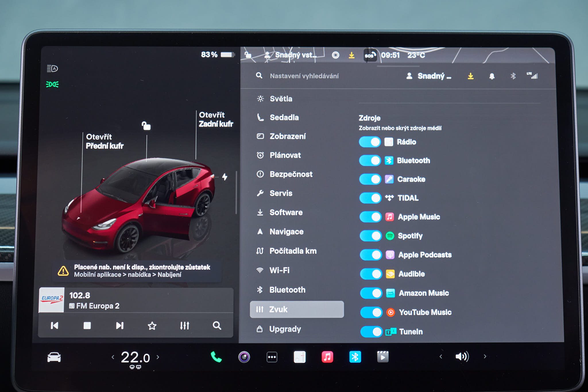Turn off the Rádio source switch
Viewport: 588px width, 392px height.
[x=370, y=142]
